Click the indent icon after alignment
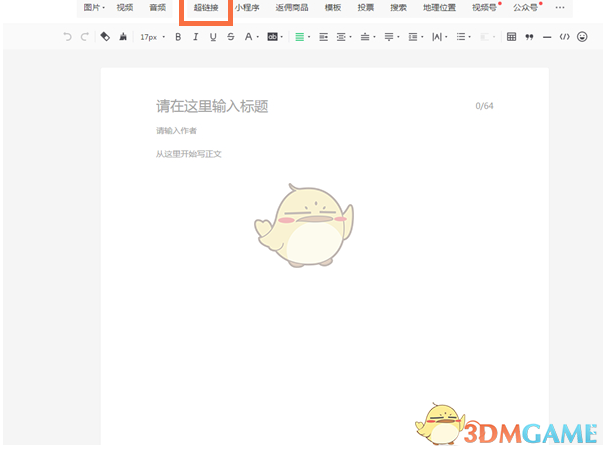This screenshot has width=608, height=452. point(323,37)
